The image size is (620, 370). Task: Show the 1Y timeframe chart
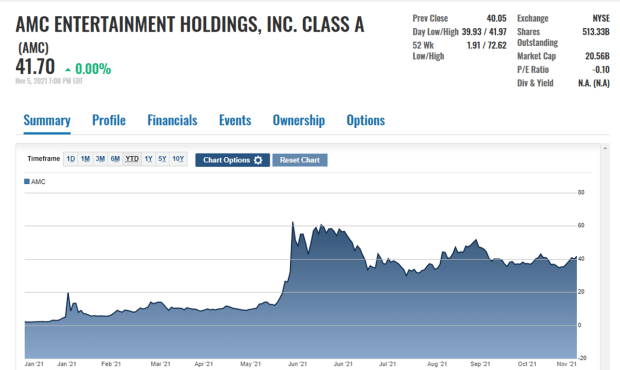(x=148, y=159)
